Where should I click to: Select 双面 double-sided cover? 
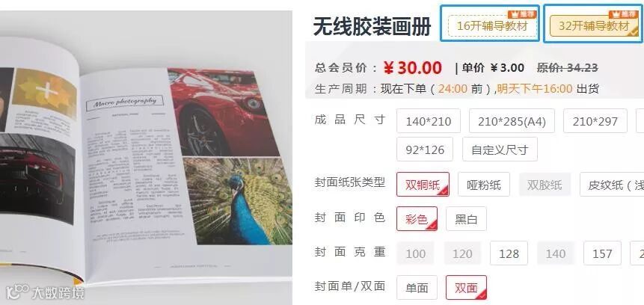(x=466, y=288)
